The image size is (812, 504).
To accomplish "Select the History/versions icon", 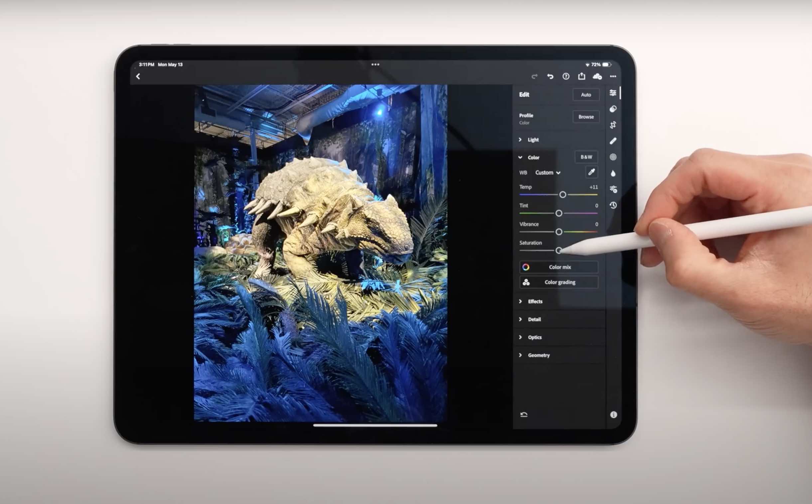I will tap(613, 205).
